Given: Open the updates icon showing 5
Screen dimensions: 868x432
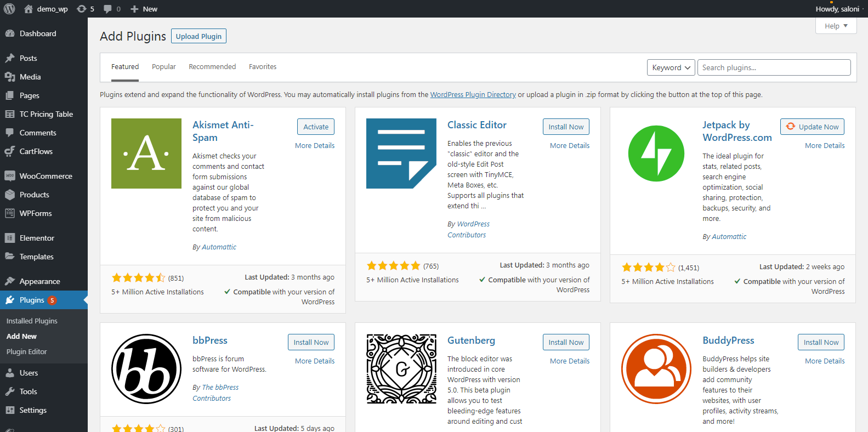Looking at the screenshot, I should [82, 9].
